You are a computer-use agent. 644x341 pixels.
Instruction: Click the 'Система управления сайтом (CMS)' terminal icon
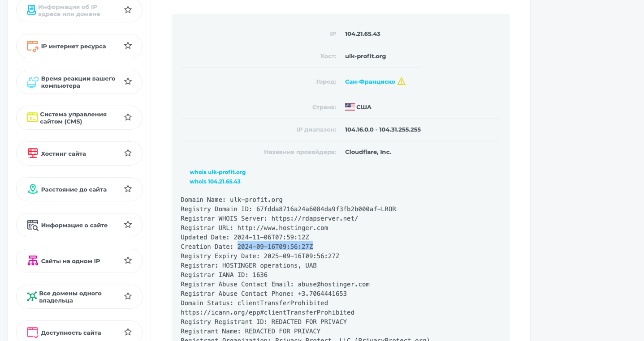(x=32, y=118)
